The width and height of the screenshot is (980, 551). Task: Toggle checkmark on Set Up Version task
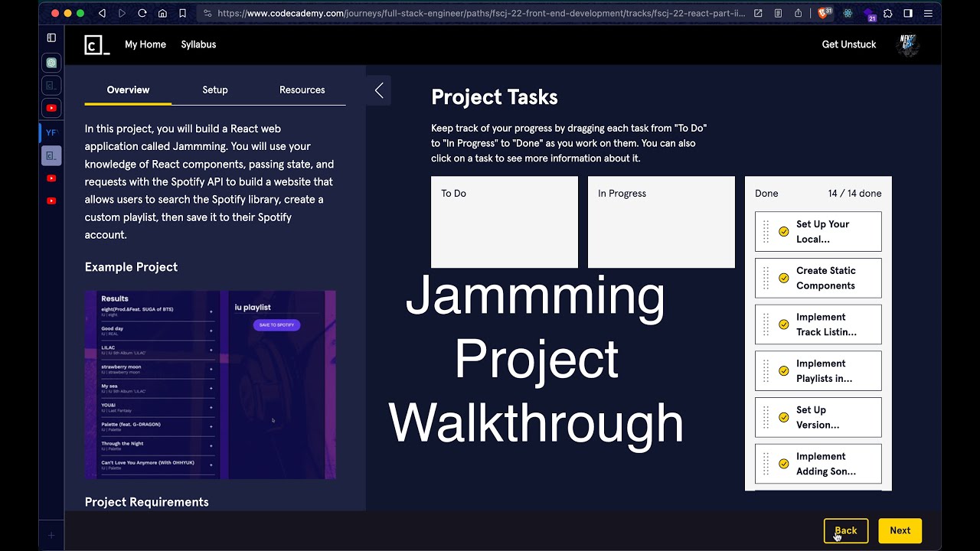pyautogui.click(x=784, y=417)
